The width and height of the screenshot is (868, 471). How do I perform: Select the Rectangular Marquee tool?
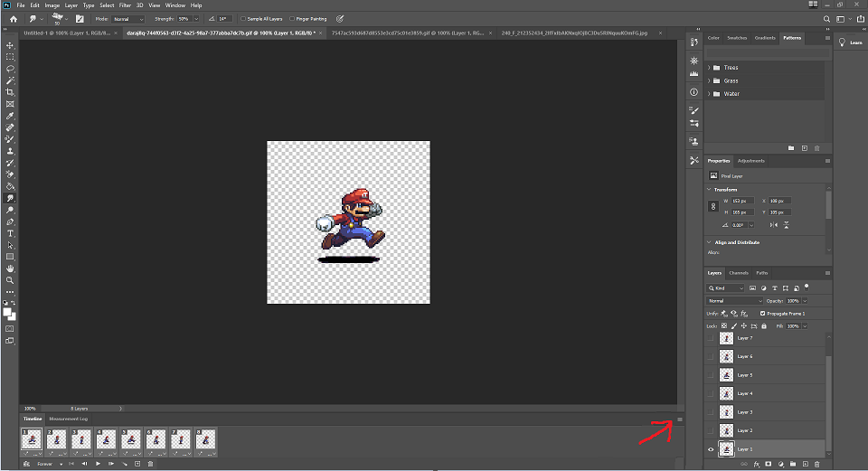click(x=10, y=57)
